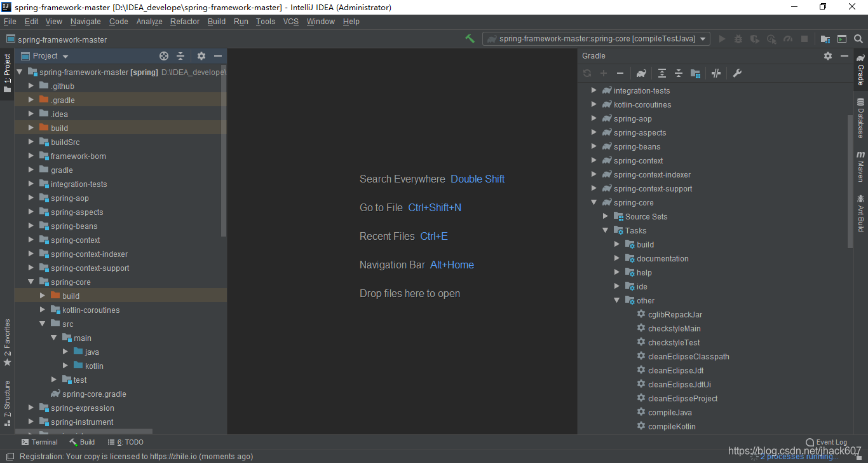Screen dimensions: 868x463
Task: Collapse all in Project panel
Action: tap(180, 56)
